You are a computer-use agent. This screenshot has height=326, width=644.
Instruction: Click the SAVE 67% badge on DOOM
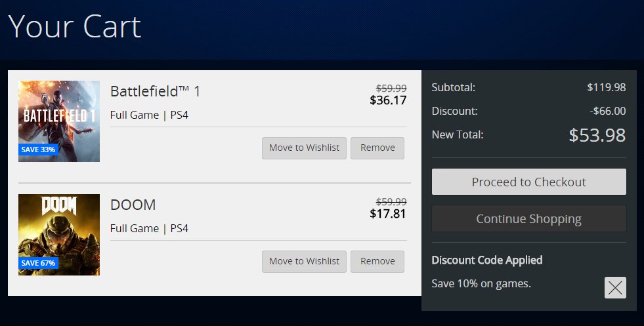(38, 263)
